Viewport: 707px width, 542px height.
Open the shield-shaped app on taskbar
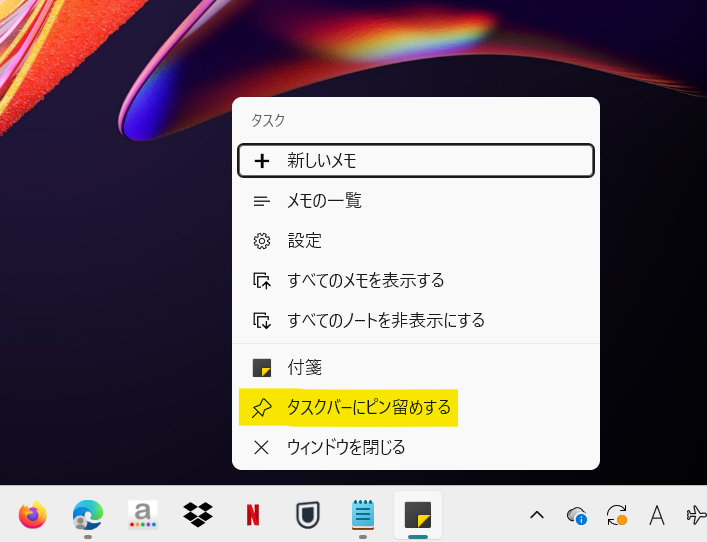308,514
